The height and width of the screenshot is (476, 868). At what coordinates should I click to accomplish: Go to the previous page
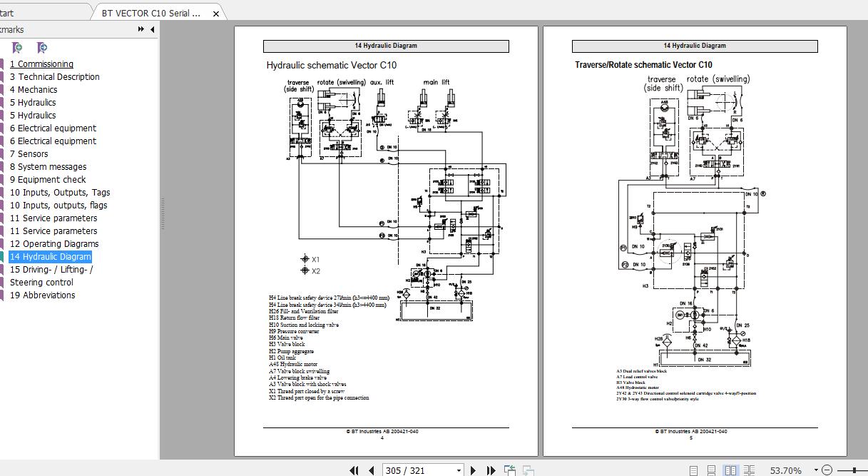tap(371, 470)
